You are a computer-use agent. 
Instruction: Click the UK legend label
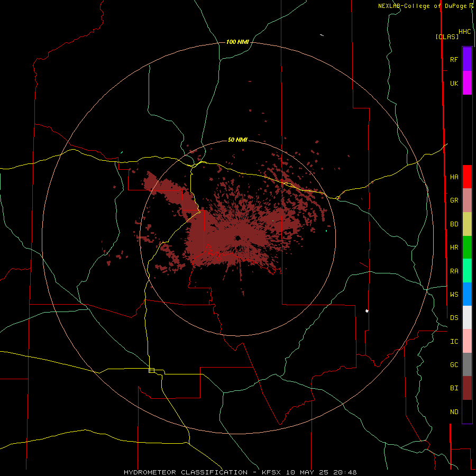click(454, 83)
